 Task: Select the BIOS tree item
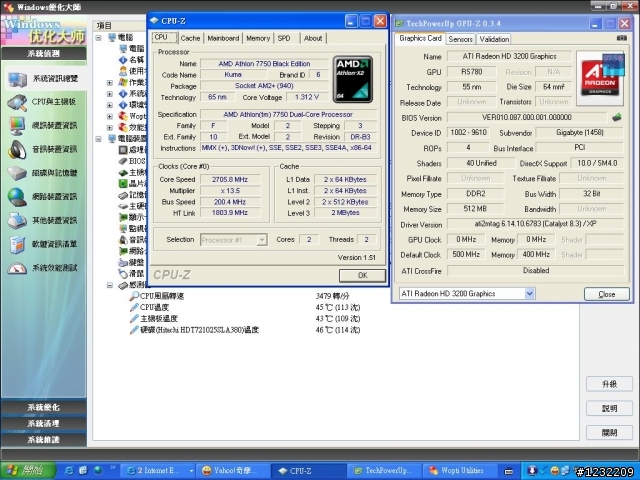(132, 161)
